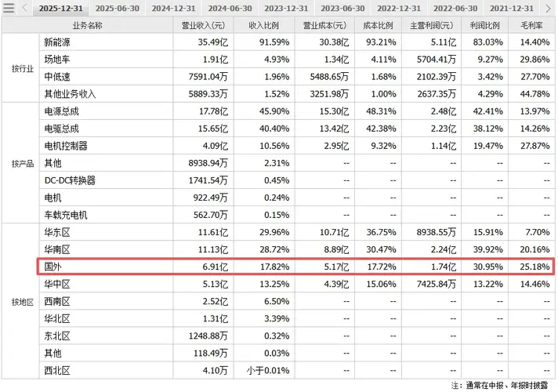
Task: Open the 2023-12-31 report tab
Action: coord(286,8)
